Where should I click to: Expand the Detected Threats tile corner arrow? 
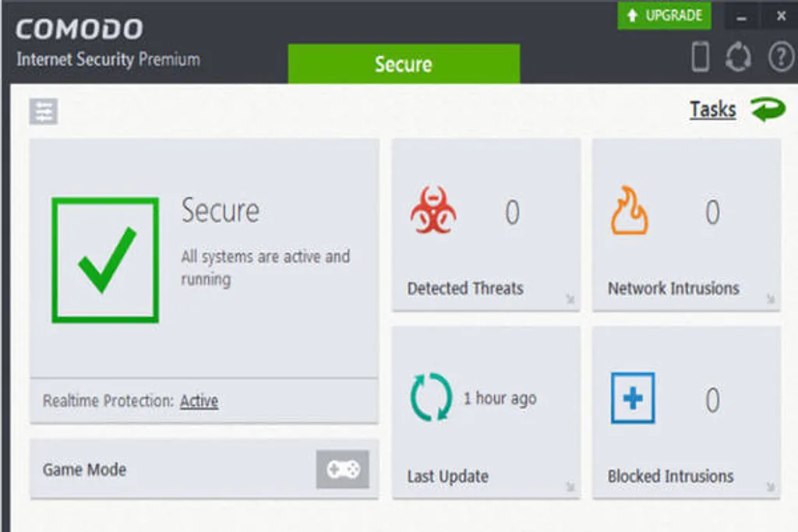point(570,298)
